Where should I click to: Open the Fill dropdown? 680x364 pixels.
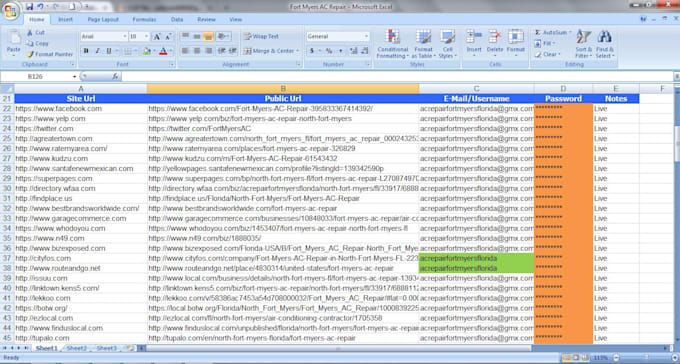(x=545, y=43)
